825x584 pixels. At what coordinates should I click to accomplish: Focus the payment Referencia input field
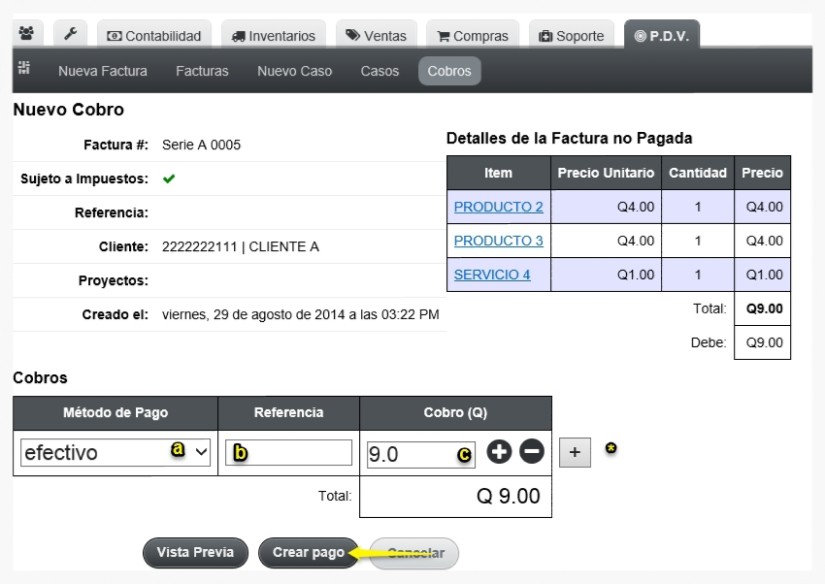pyautogui.click(x=288, y=452)
